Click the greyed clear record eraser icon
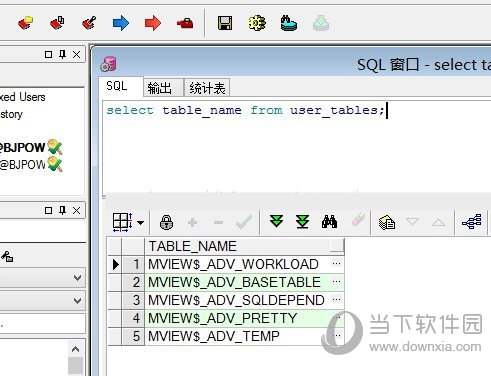This screenshot has width=491, height=376. tap(359, 220)
